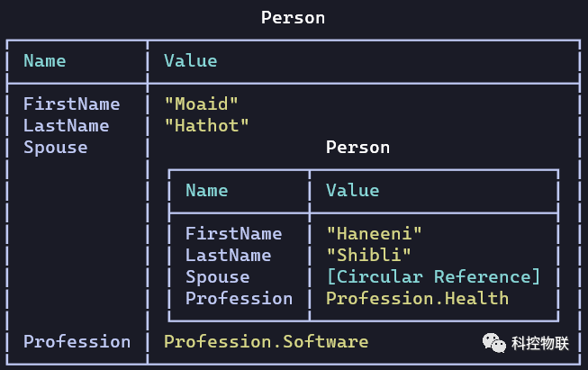Select the "Moaid" first name value

coord(202,104)
